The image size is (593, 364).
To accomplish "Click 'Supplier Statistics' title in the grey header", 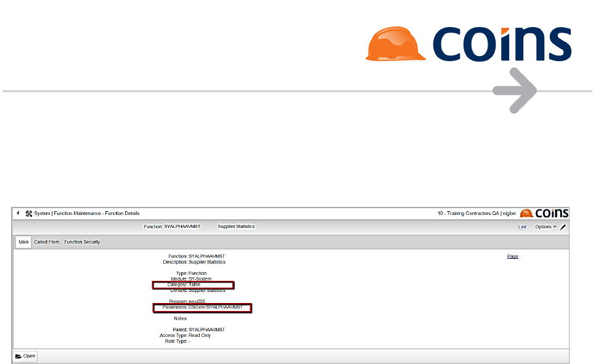I will point(236,227).
